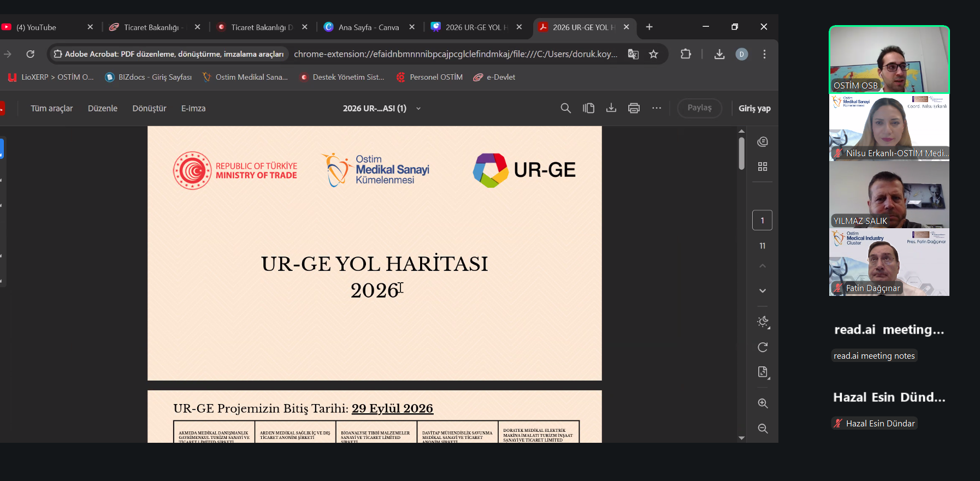Viewport: 980px width, 481px height.
Task: Bookmark this page with the star icon
Action: coord(653,54)
